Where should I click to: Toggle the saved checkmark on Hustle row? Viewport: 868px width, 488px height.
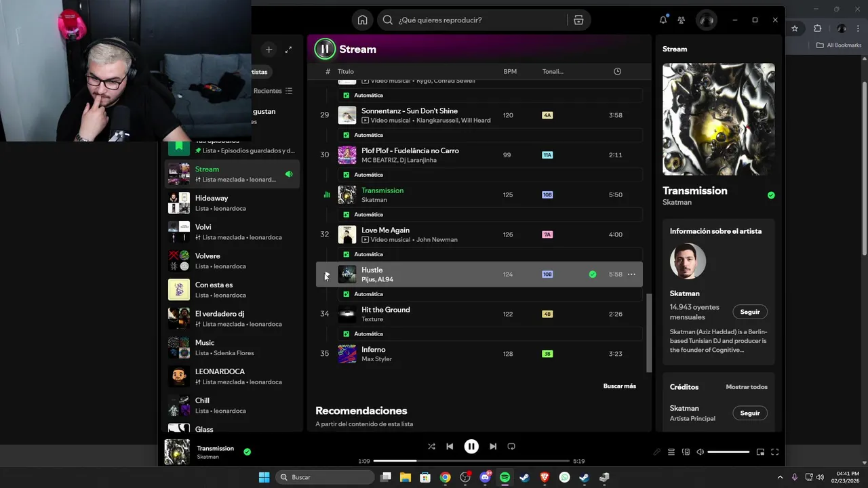593,274
